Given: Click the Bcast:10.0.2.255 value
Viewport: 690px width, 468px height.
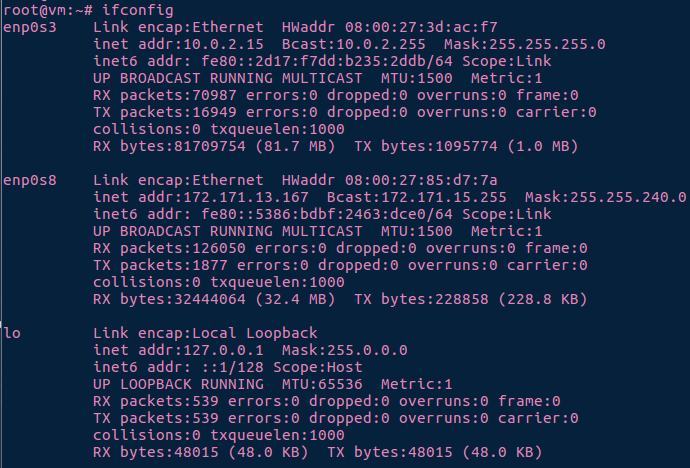Looking at the screenshot, I should click(x=354, y=44).
